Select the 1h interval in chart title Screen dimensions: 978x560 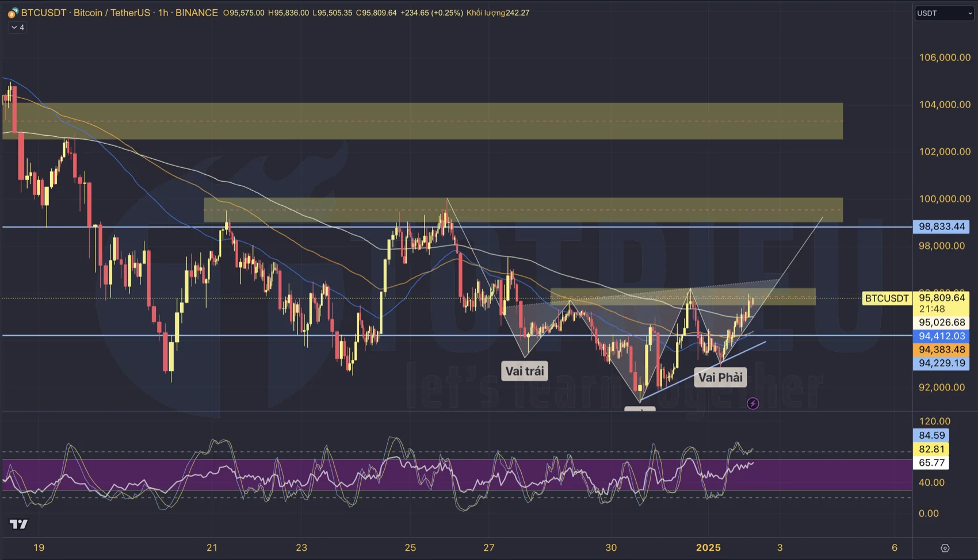tap(163, 13)
